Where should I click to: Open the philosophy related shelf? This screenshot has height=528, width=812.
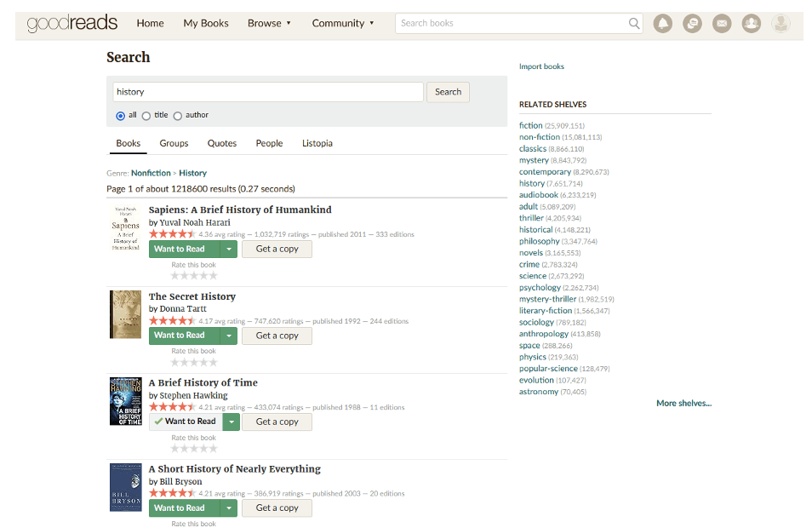(x=539, y=242)
